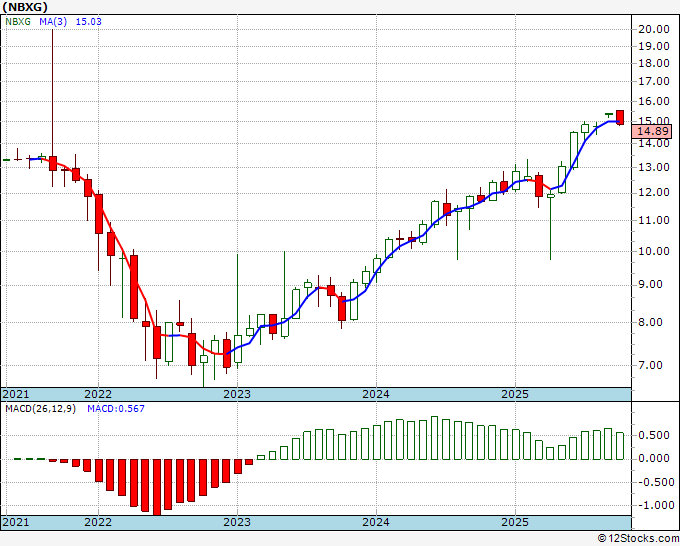Click the MACD:0.567 value label
Image resolution: width=680 pixels, height=546 pixels.
pyautogui.click(x=116, y=409)
